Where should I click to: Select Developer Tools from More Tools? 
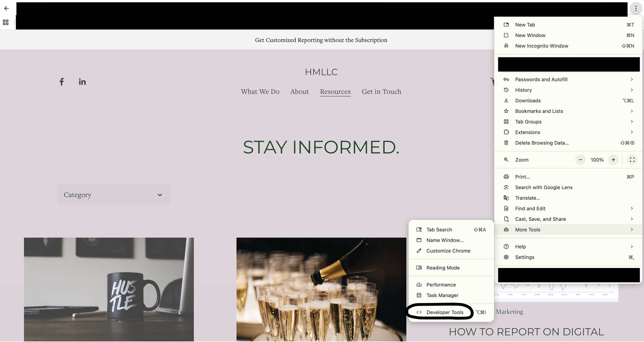pos(445,312)
